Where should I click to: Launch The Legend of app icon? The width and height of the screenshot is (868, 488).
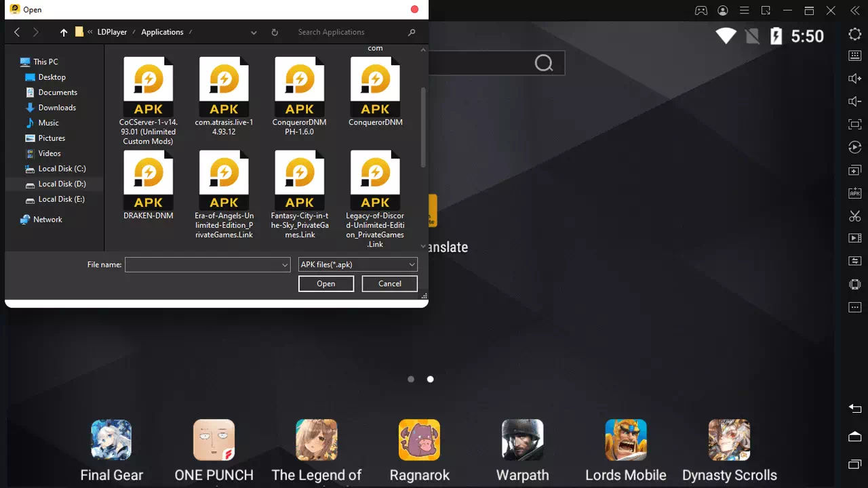[x=317, y=440]
